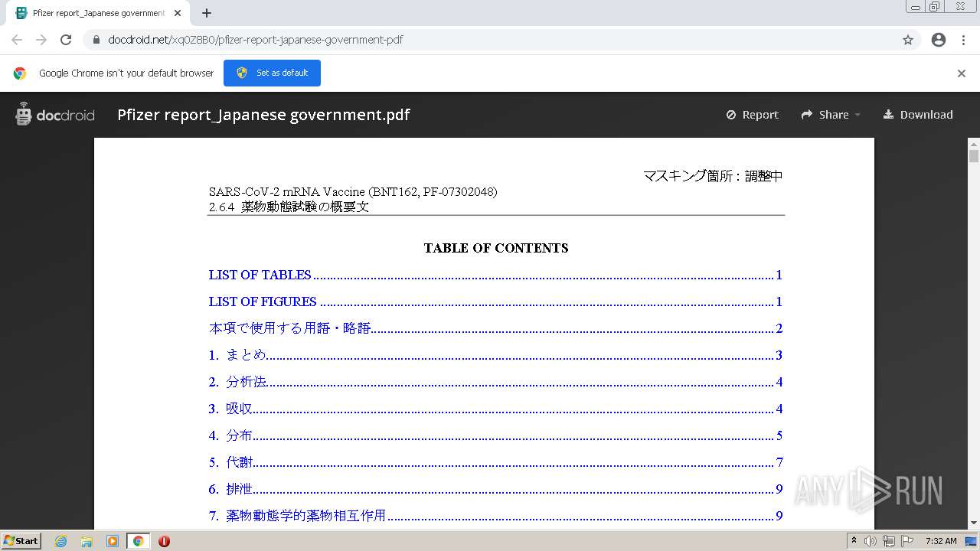This screenshot has width=980, height=551.
Task: Bookmark this page with star icon
Action: pyautogui.click(x=908, y=40)
